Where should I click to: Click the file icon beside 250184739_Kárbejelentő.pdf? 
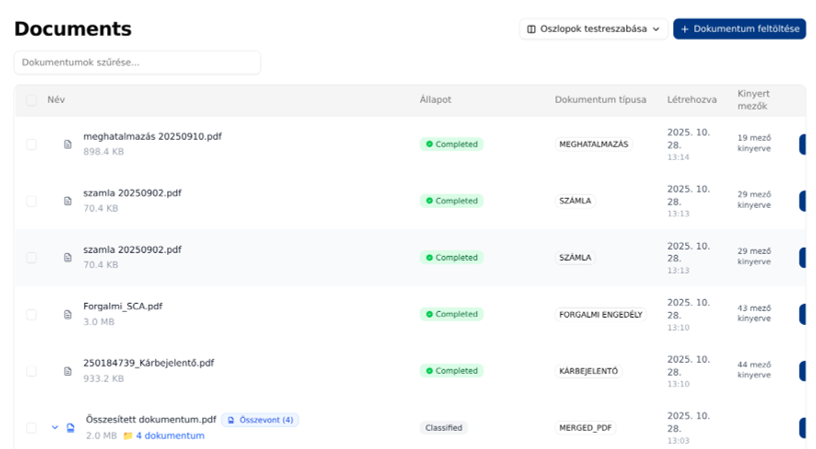pos(68,371)
